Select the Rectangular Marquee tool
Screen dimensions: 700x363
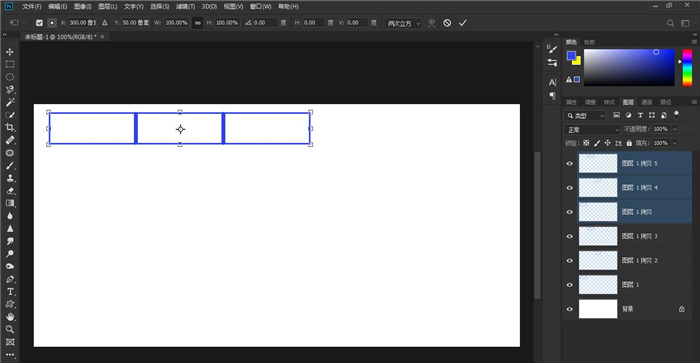click(10, 64)
